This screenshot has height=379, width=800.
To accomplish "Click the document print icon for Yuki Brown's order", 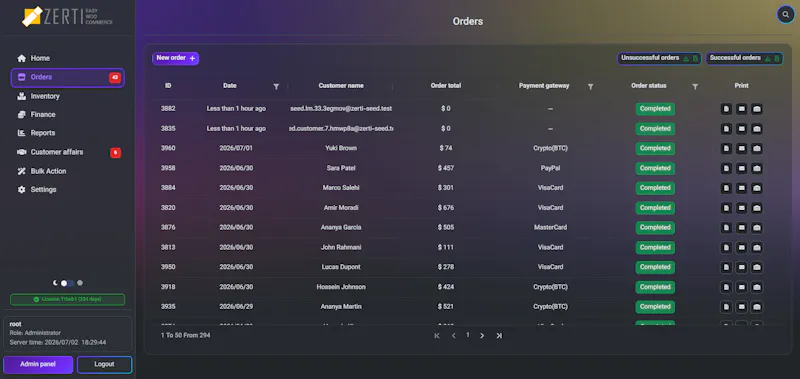I will (726, 148).
